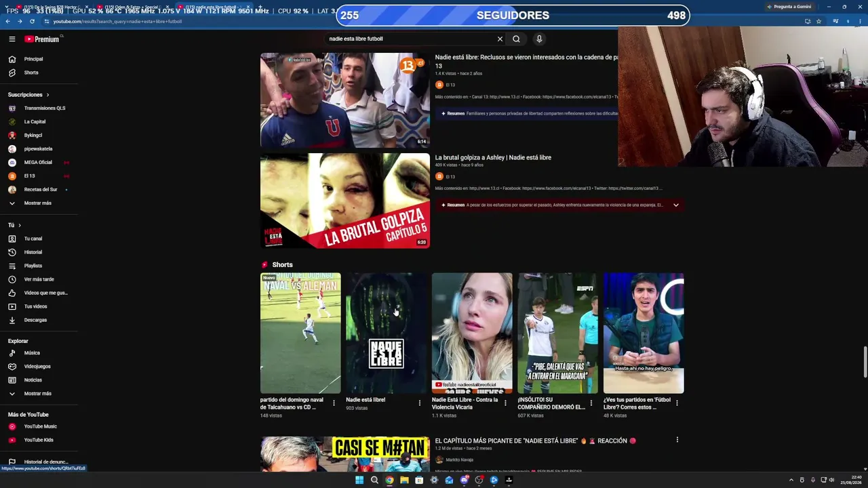Open Playlists in the sidebar
Viewport: 868px width, 488px height.
(x=39, y=266)
